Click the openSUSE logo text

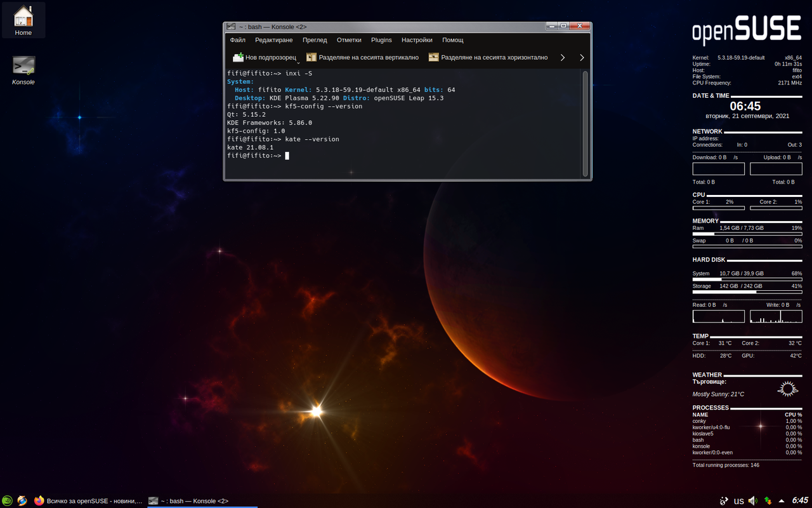[x=747, y=30]
